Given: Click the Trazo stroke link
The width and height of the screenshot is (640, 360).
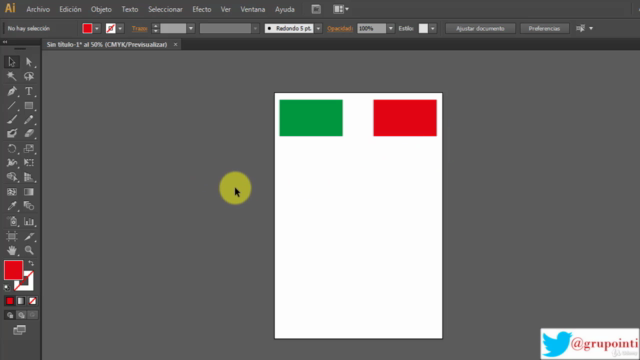Looking at the screenshot, I should pyautogui.click(x=140, y=29).
